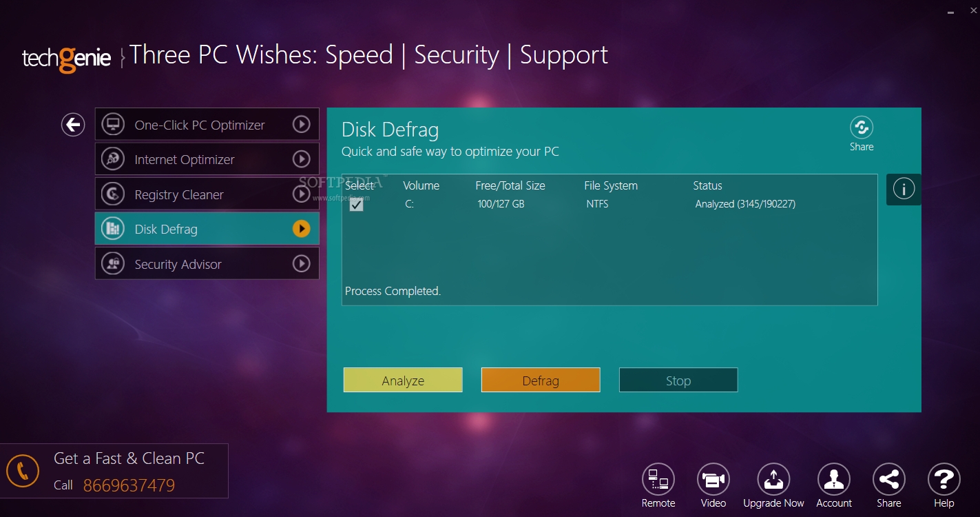Select Registry Cleaner menu item
980x517 pixels.
(207, 194)
